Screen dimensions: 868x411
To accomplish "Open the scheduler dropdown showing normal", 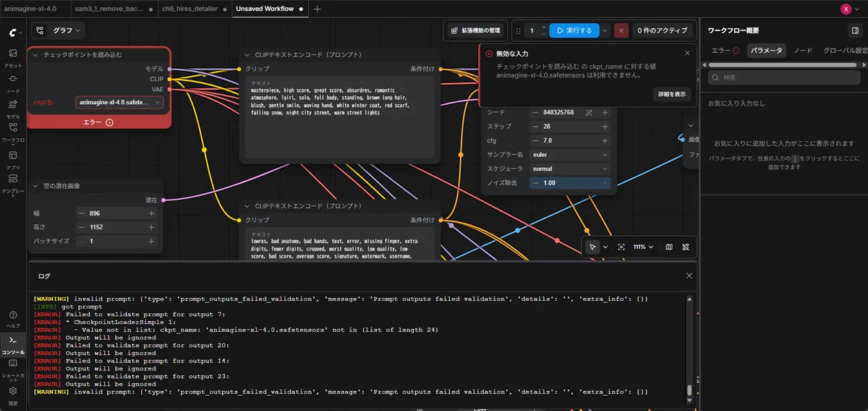I will [x=570, y=169].
